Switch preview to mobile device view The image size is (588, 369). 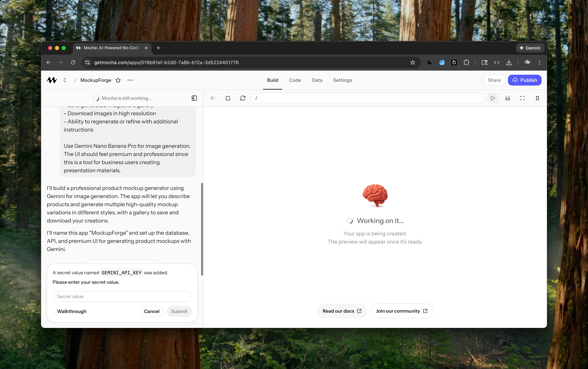point(537,98)
